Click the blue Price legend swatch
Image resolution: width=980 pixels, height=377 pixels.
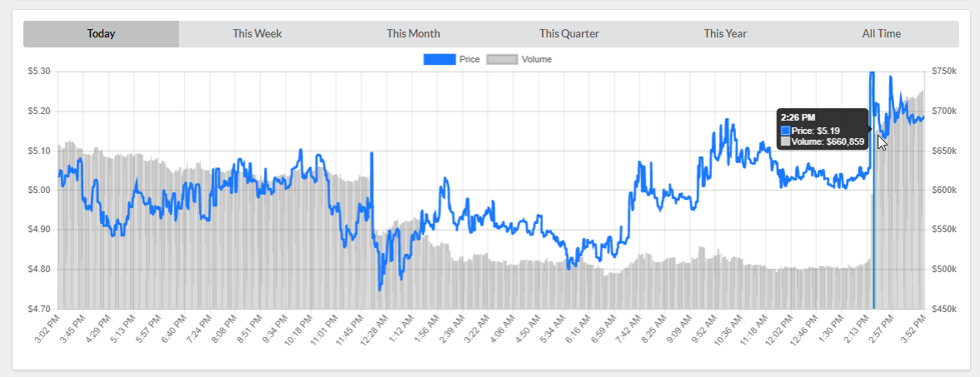click(439, 60)
